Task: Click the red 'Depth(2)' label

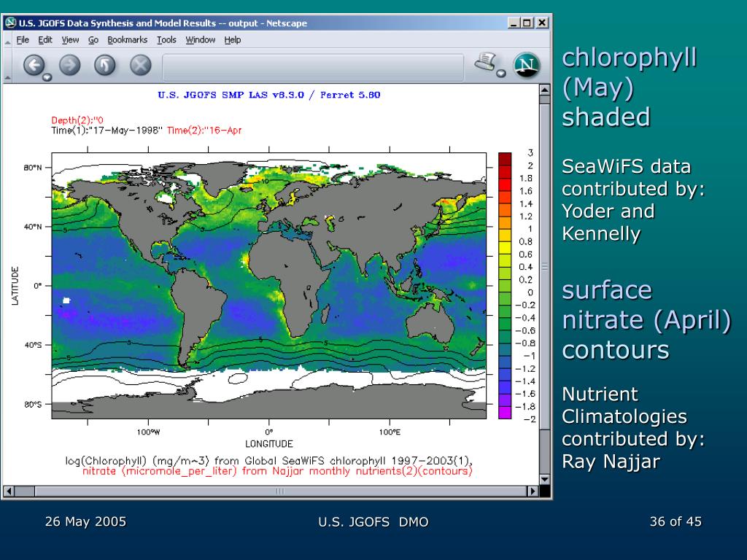Action: click(77, 120)
